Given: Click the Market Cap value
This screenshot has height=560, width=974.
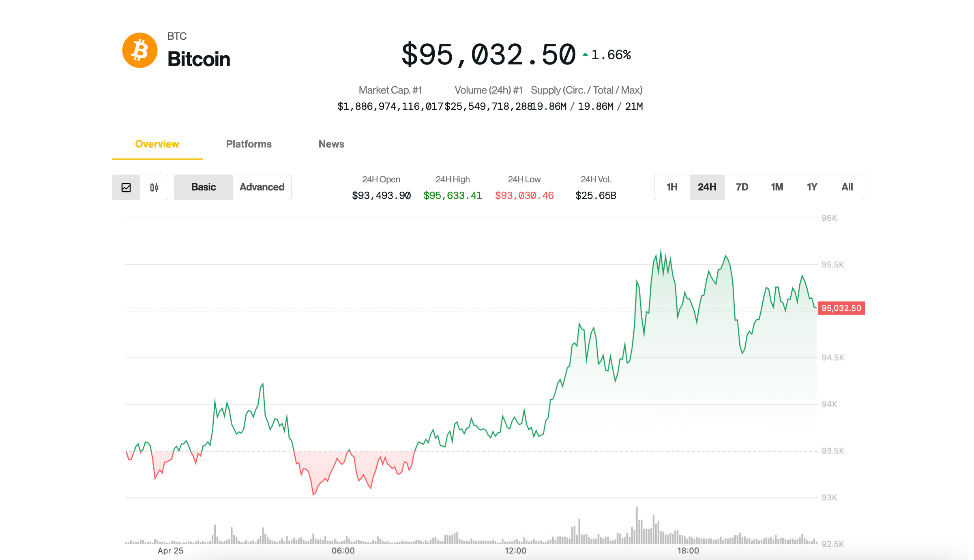Looking at the screenshot, I should 390,106.
